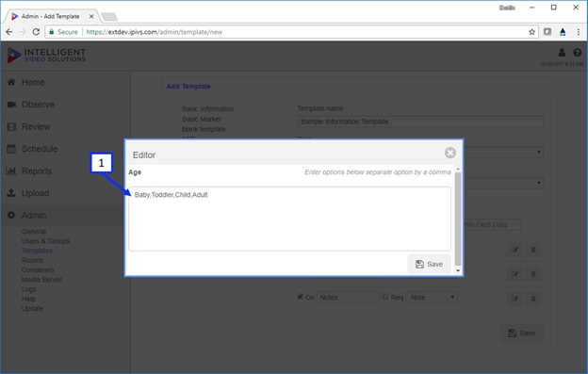Toggle Req checkbox for Notes field

pos(385,297)
